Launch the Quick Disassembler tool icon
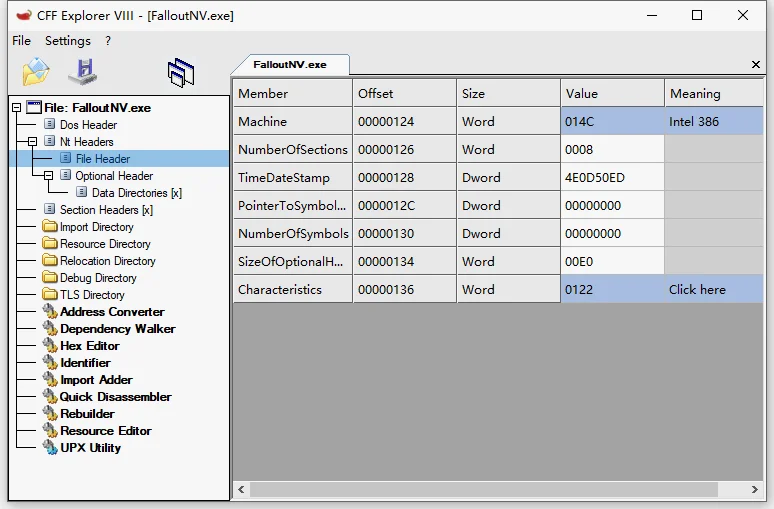The height and width of the screenshot is (509, 774). (50, 396)
